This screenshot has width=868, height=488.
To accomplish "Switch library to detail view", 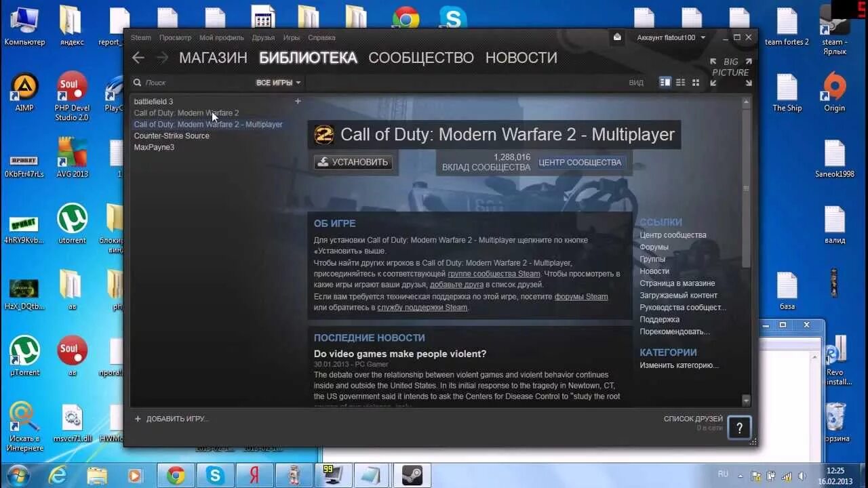I will 665,83.
